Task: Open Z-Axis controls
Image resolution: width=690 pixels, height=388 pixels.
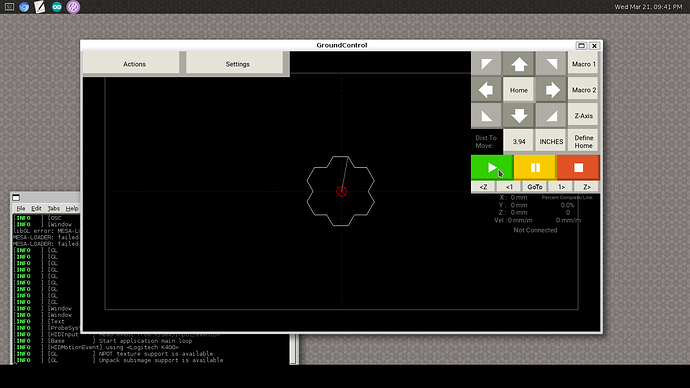Action: coord(584,116)
